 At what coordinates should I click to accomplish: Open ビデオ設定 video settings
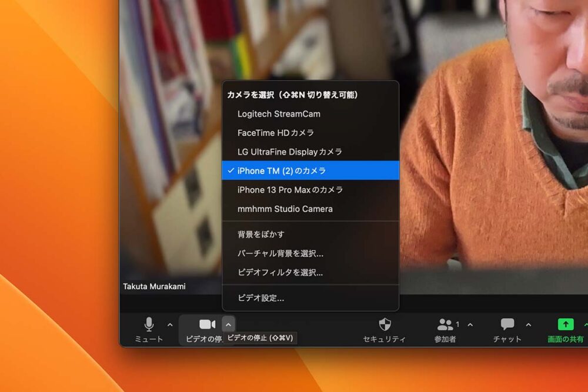click(260, 298)
